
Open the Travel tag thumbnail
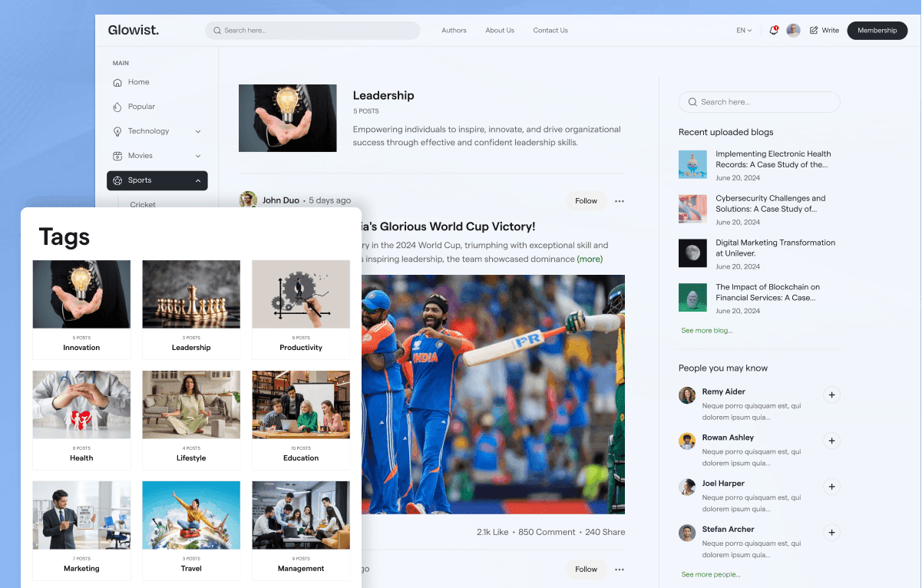pyautogui.click(x=190, y=515)
